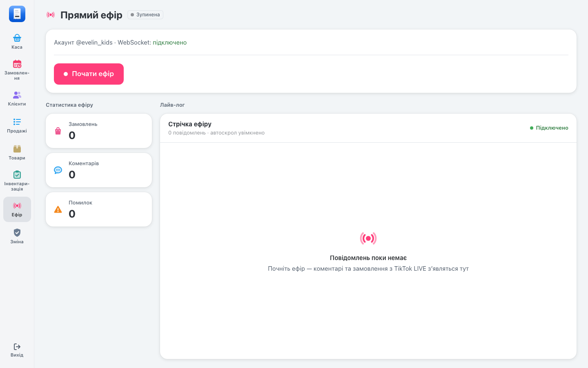The height and width of the screenshot is (368, 588).
Task: Open the Коментарів statistics card
Action: [99, 170]
